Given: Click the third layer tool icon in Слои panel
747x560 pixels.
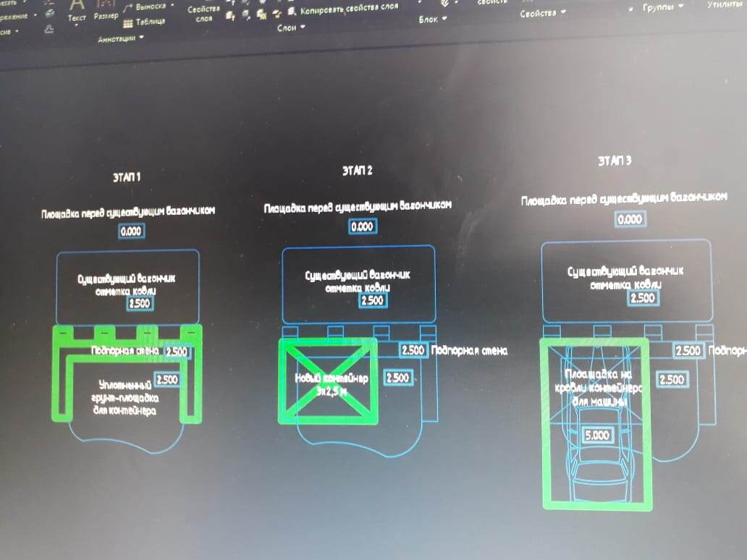Looking at the screenshot, I should pos(261,14).
